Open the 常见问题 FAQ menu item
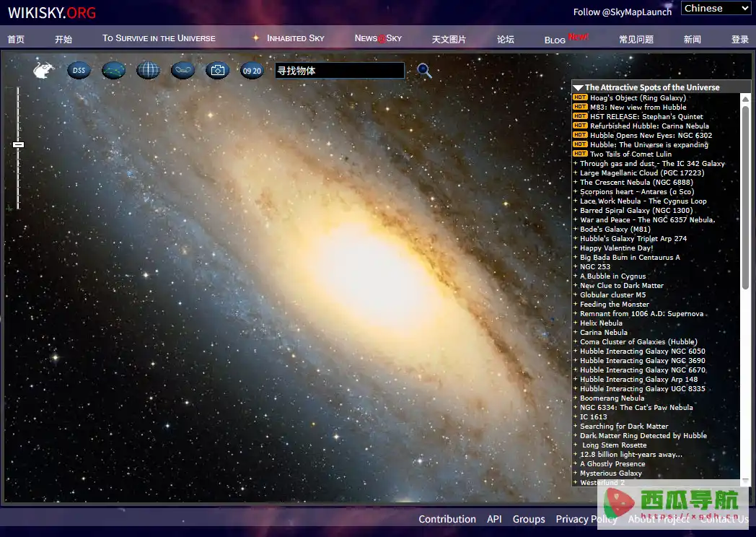 (636, 38)
